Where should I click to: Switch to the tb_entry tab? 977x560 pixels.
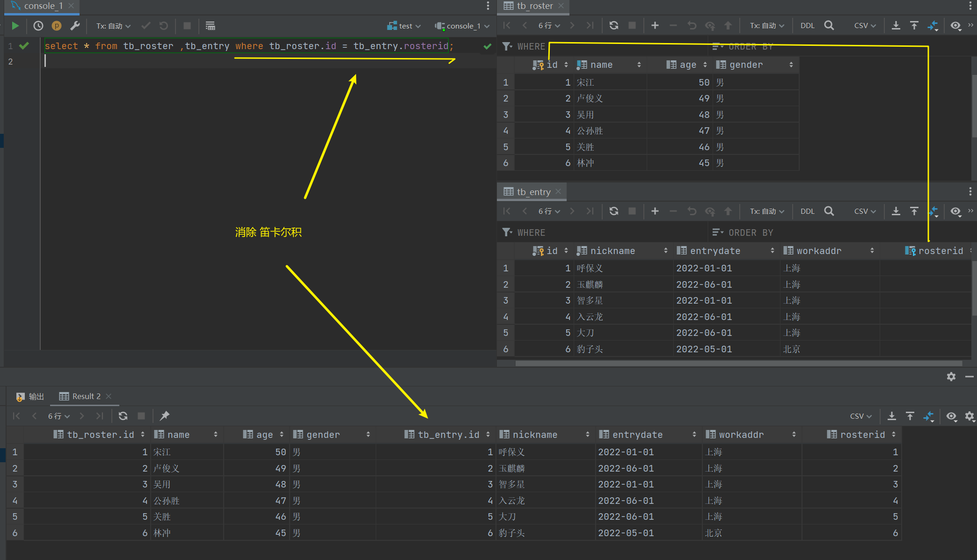pos(533,192)
